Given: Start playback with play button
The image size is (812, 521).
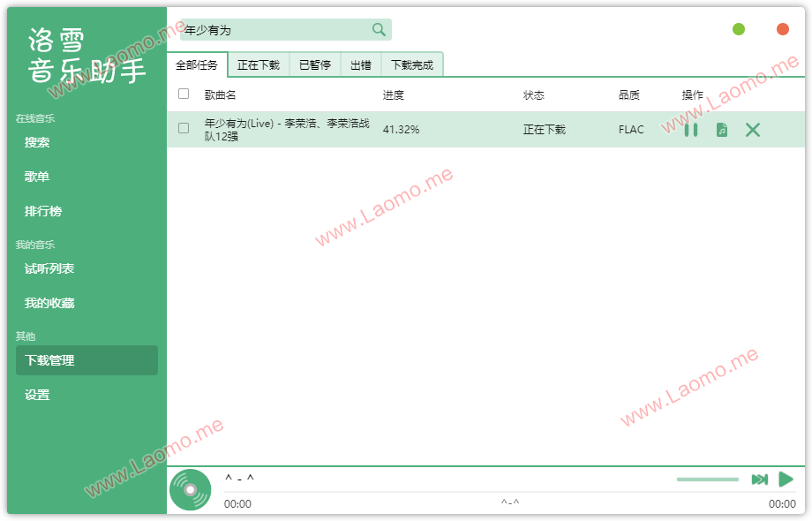Looking at the screenshot, I should [786, 479].
